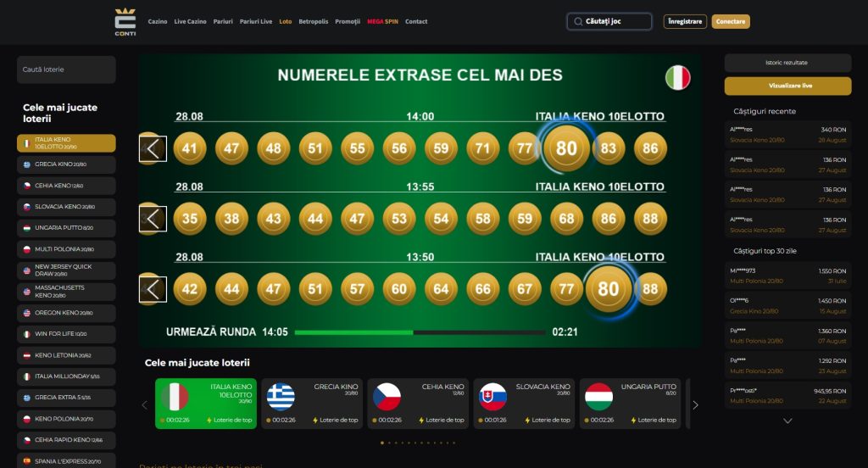Viewport: 868px width, 468px height.
Task: Select ball number 41 in the 14:00 draw row
Action: [x=189, y=148]
